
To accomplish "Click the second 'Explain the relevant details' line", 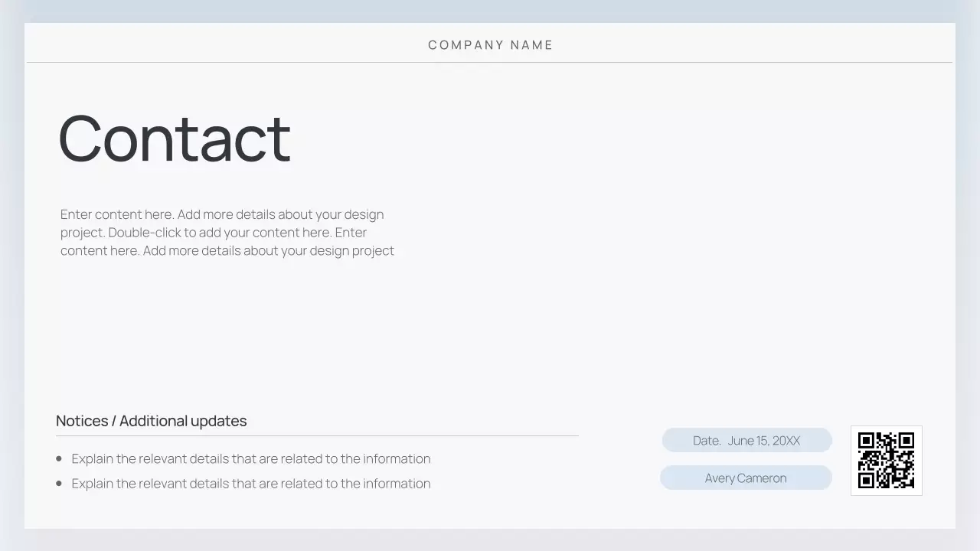I will click(250, 484).
